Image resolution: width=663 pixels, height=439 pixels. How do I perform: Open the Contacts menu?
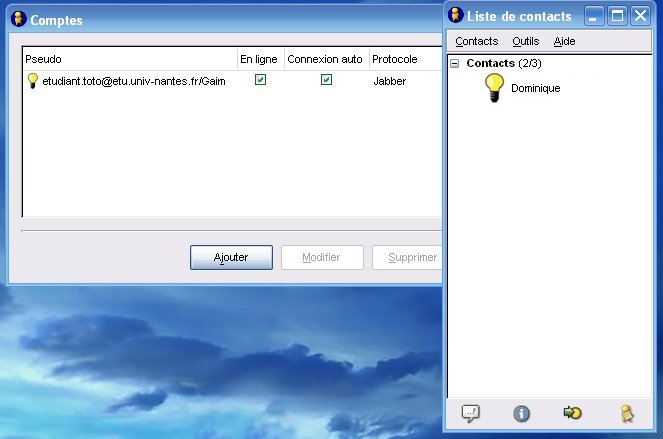point(476,41)
